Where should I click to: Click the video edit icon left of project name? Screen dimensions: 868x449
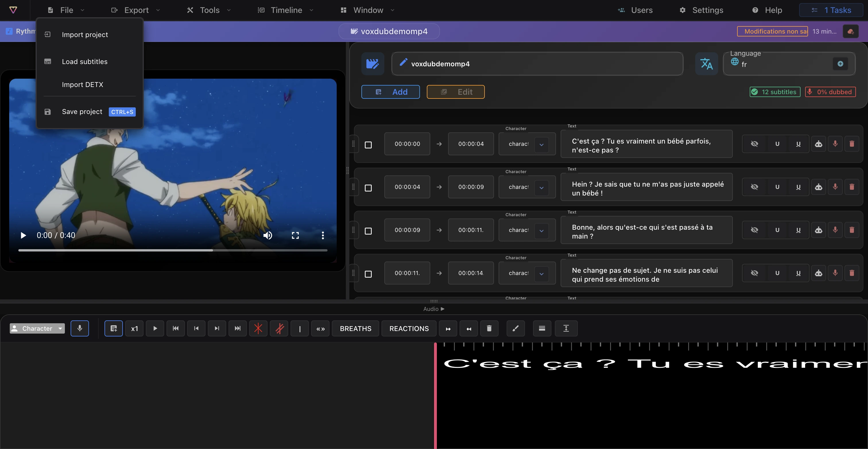click(373, 64)
